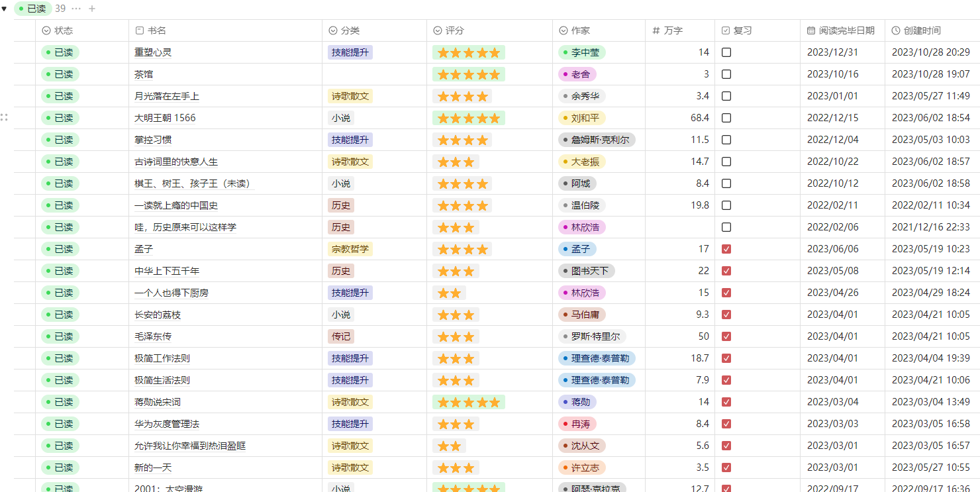This screenshot has width=980, height=492.
Task: Click the select icon in 状态 column header
Action: (x=46, y=30)
